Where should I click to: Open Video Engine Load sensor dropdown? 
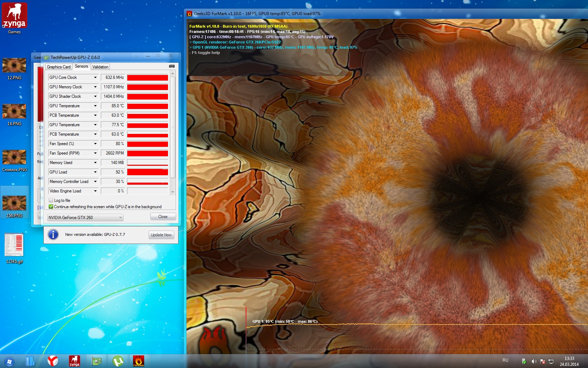(73, 191)
